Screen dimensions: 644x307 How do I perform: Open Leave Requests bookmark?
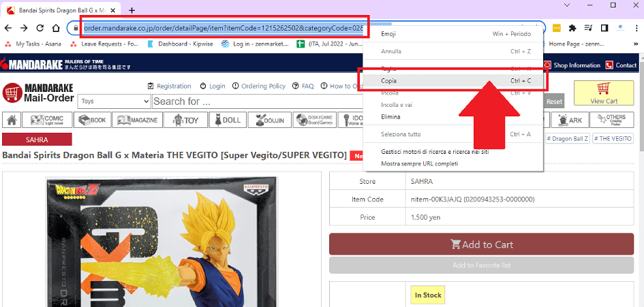(x=105, y=44)
